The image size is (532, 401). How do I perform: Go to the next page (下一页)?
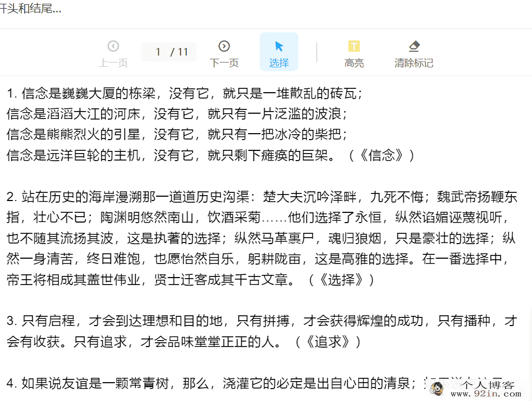tap(224, 54)
